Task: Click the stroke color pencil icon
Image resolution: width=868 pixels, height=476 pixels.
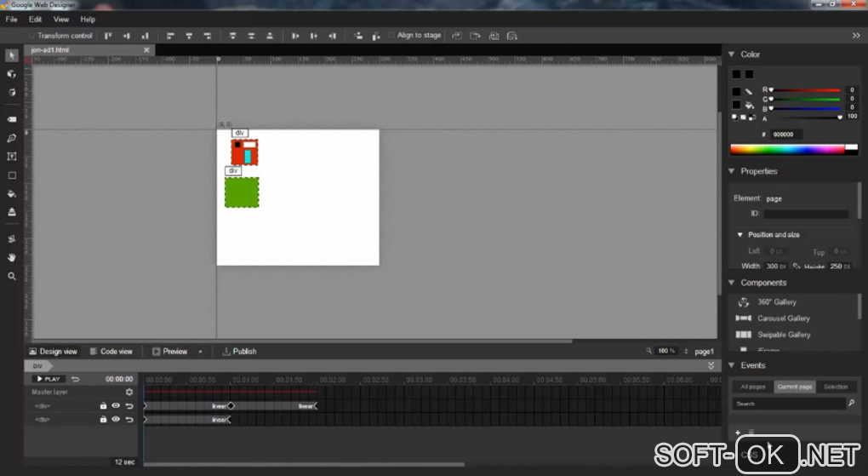Action: 748,91
